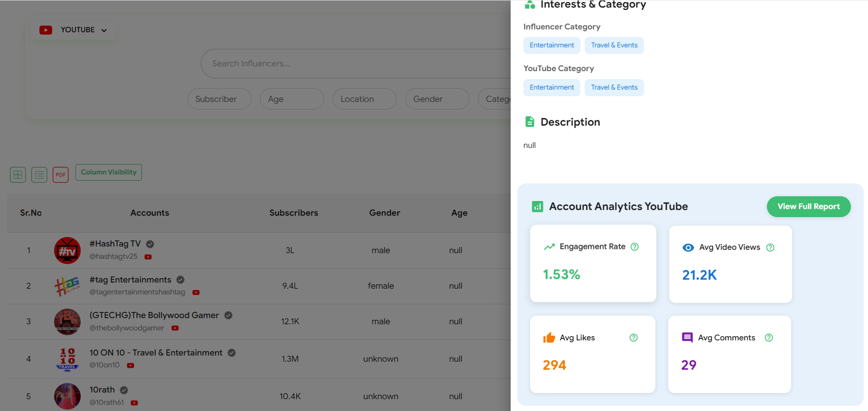The image size is (868, 411).
Task: Open the YouTube platform dropdown
Action: tap(73, 30)
